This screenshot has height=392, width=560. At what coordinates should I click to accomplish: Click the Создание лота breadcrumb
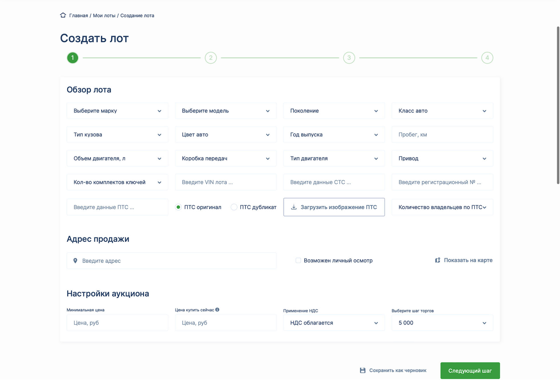(x=137, y=16)
